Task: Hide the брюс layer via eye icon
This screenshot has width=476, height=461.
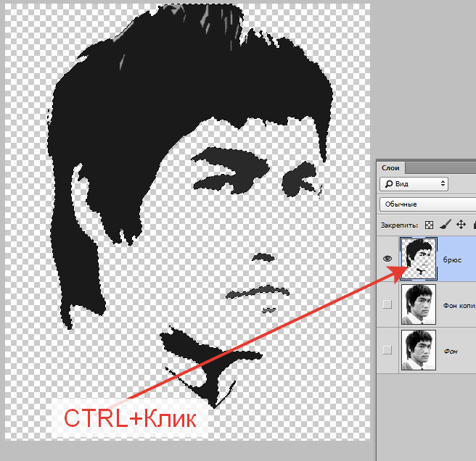Action: coord(387,259)
